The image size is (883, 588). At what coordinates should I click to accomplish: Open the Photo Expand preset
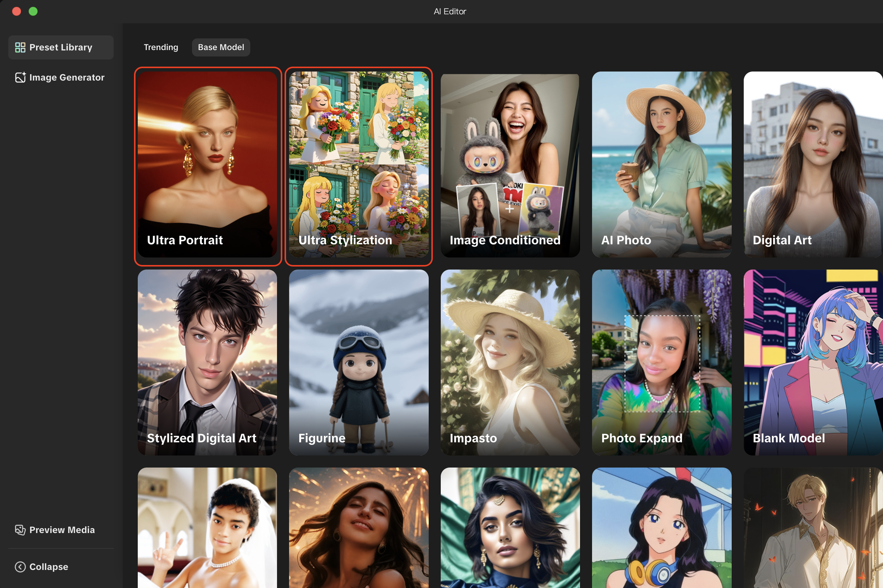662,363
